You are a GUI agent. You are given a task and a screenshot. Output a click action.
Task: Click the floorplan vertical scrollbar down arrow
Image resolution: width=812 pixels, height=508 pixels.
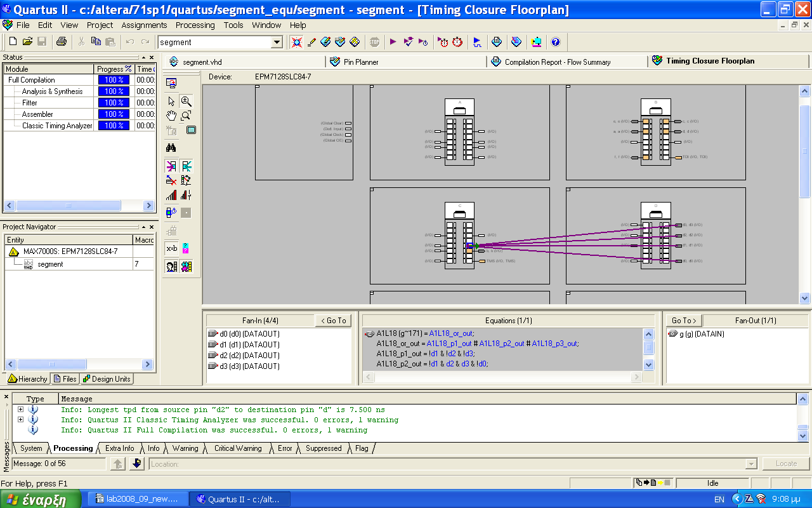805,298
